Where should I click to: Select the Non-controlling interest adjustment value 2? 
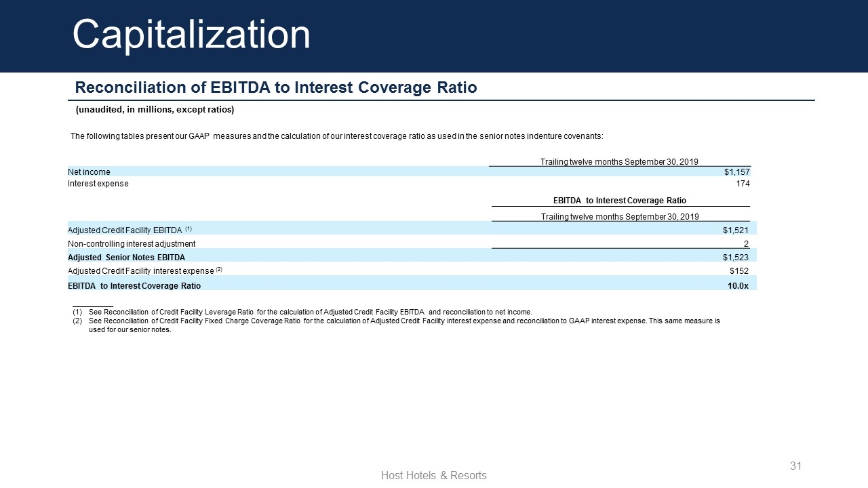tap(746, 244)
